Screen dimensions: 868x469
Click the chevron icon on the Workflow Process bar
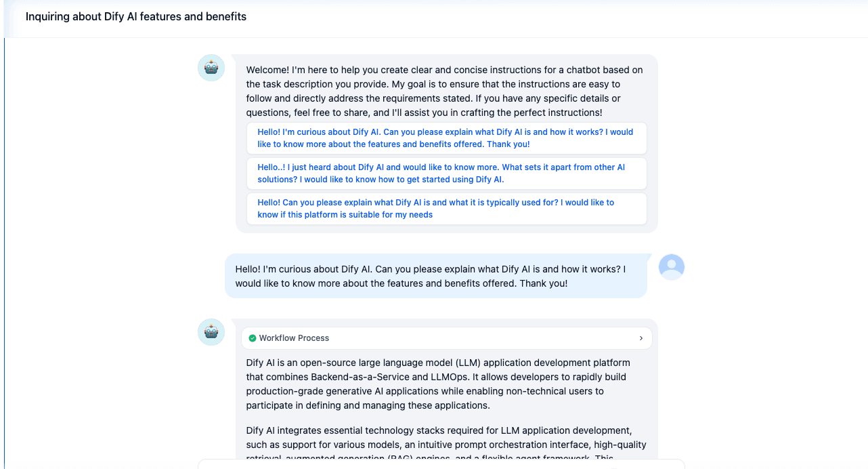click(x=641, y=338)
